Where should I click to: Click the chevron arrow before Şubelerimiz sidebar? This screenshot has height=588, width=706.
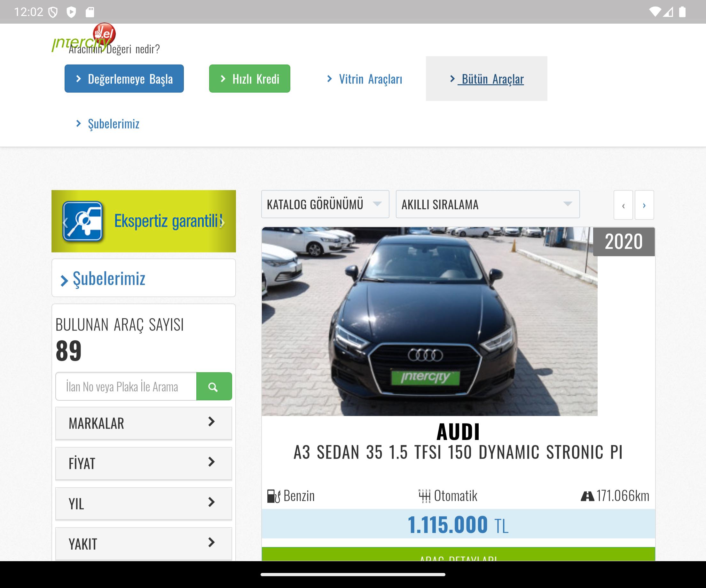pyautogui.click(x=64, y=281)
